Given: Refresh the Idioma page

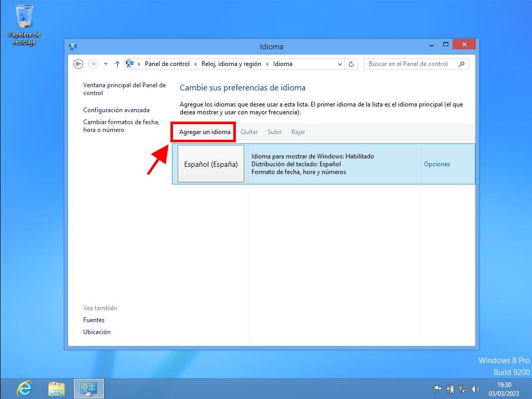Looking at the screenshot, I should point(351,64).
